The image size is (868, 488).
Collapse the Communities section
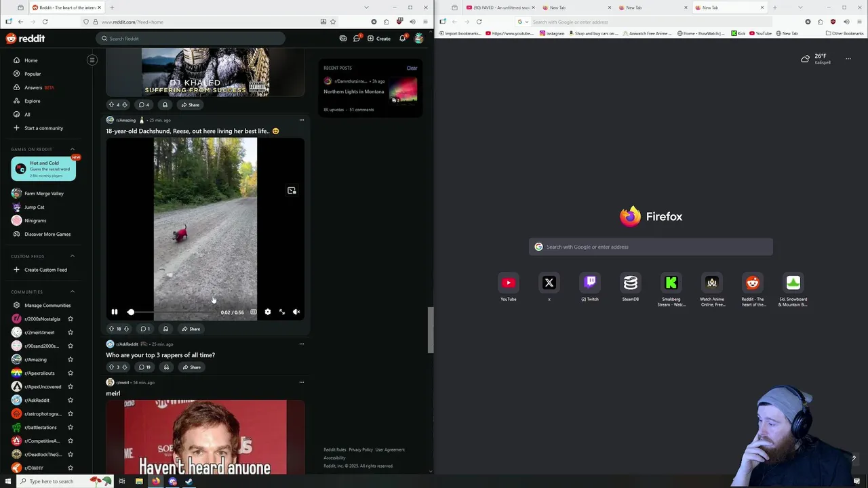click(73, 291)
